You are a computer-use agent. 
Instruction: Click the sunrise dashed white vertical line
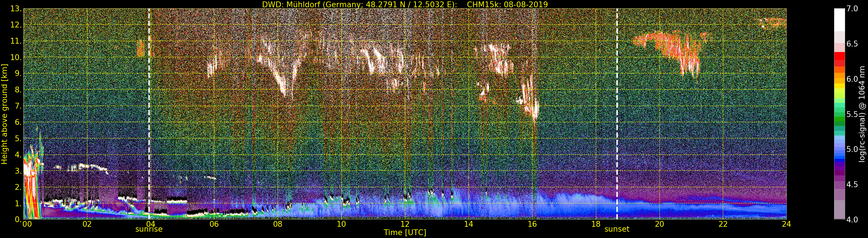pos(149,114)
